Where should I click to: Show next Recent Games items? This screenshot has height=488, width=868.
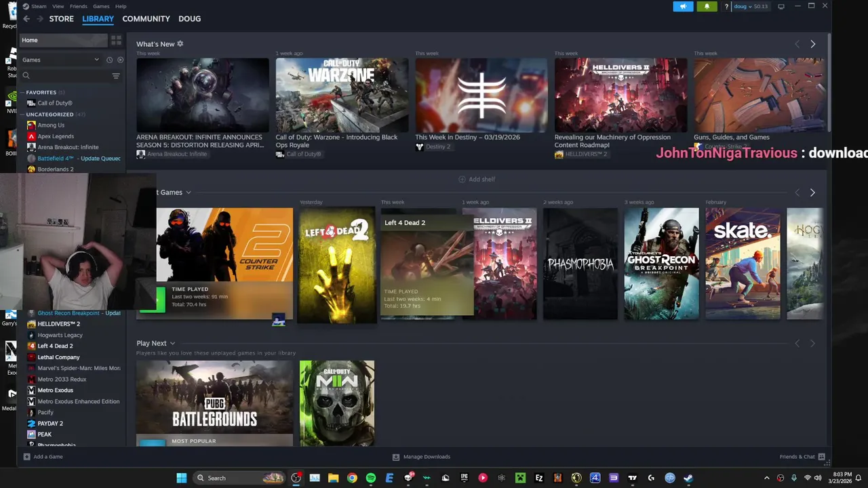point(812,192)
